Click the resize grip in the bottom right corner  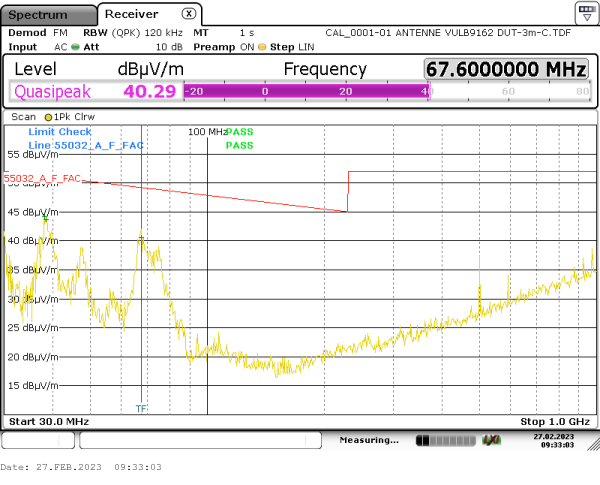593,444
